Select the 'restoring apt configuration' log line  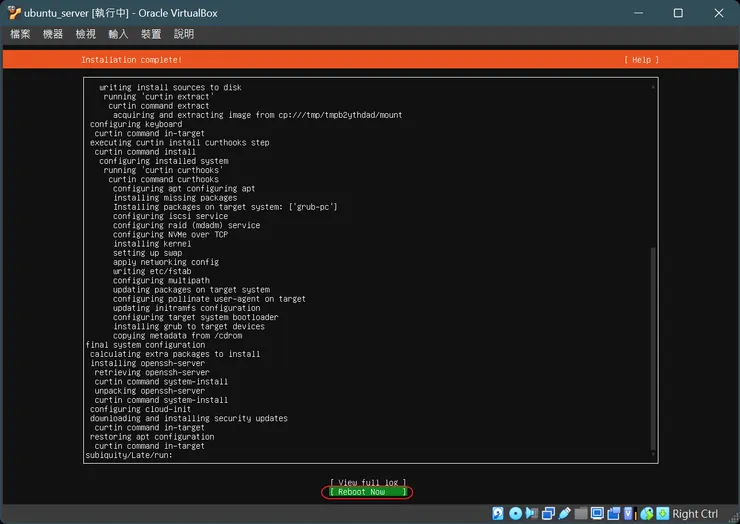[x=152, y=437]
